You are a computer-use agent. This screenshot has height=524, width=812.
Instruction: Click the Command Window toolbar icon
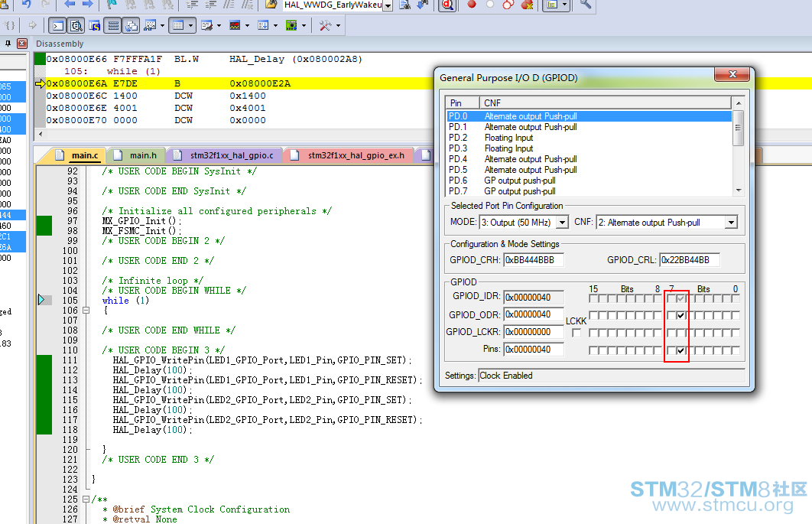[x=57, y=25]
